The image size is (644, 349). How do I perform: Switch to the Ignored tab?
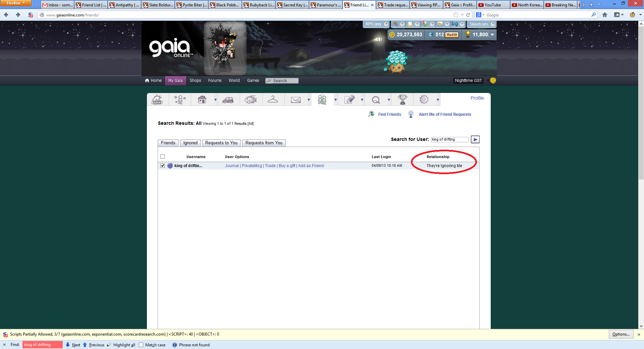(x=191, y=143)
